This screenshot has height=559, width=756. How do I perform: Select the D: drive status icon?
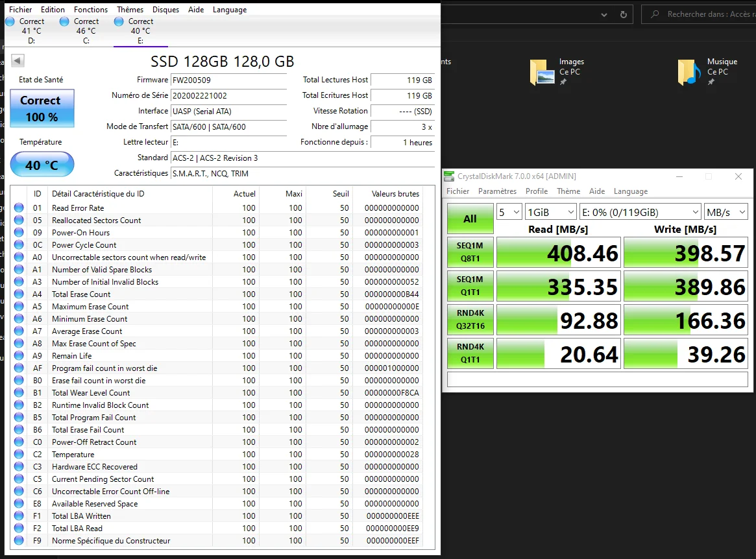[x=10, y=21]
